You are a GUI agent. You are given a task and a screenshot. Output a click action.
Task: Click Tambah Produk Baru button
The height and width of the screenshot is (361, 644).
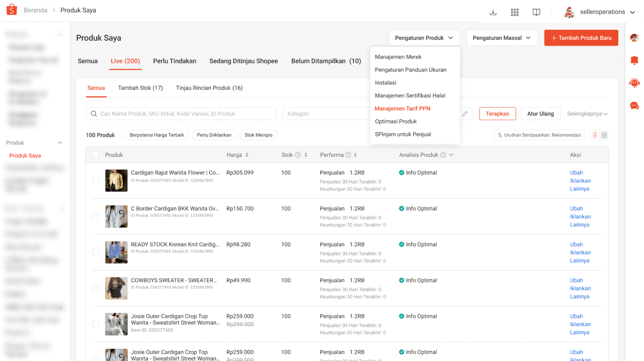click(x=581, y=38)
